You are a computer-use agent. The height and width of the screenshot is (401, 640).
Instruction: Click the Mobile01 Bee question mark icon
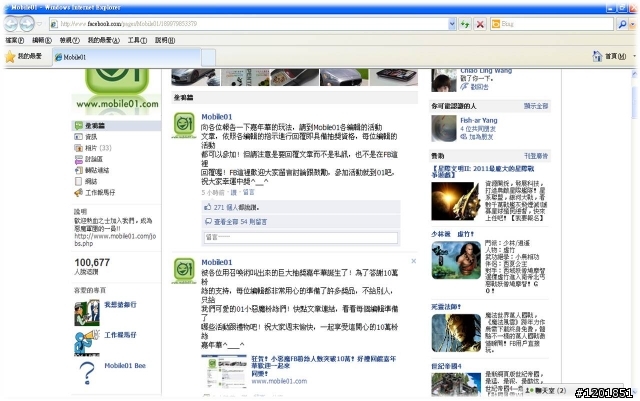87,373
